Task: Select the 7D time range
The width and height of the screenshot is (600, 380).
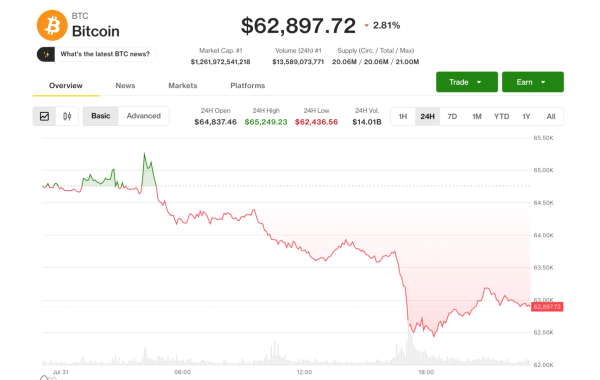Action: coord(452,116)
